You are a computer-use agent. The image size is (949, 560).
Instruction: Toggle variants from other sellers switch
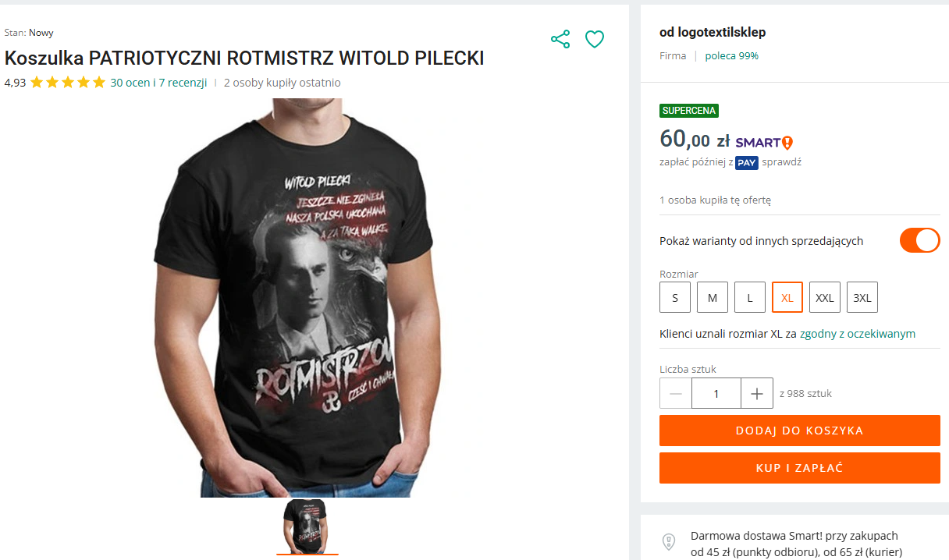point(919,240)
